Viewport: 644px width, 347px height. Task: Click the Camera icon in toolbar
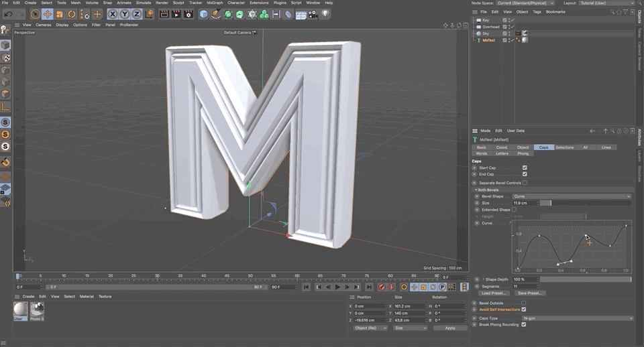[x=313, y=14]
